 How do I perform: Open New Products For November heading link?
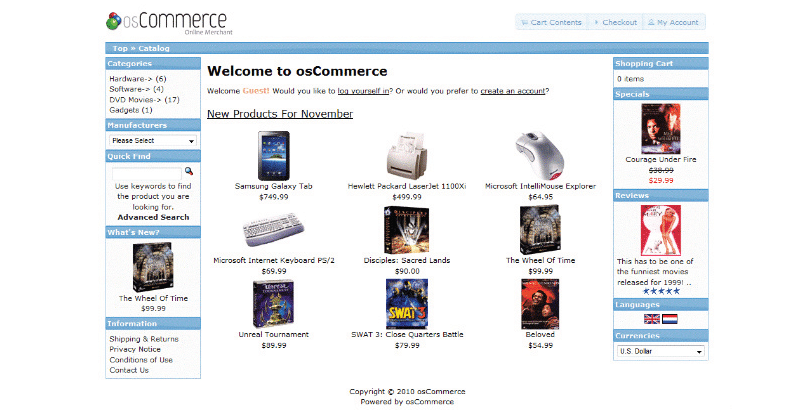click(x=280, y=114)
